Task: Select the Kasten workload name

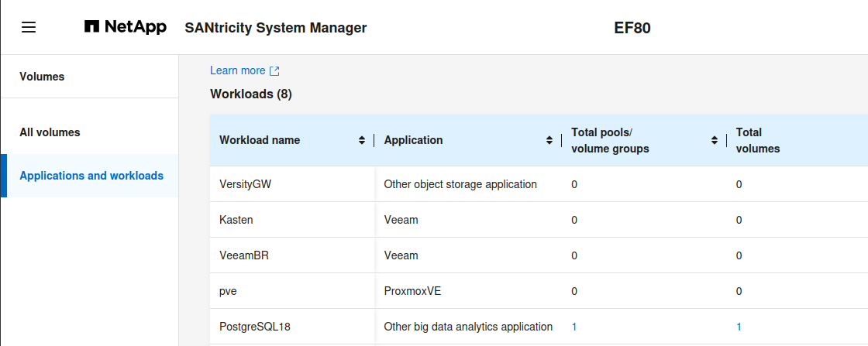Action: [x=236, y=220]
